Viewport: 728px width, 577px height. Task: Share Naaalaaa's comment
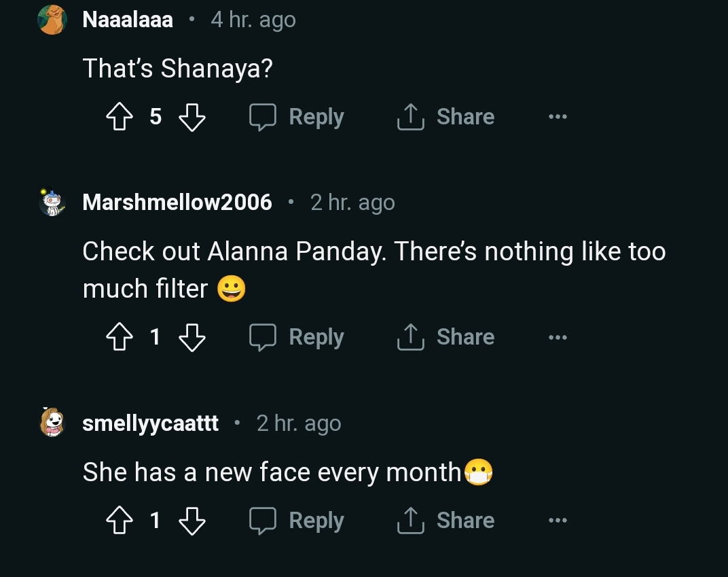(445, 118)
